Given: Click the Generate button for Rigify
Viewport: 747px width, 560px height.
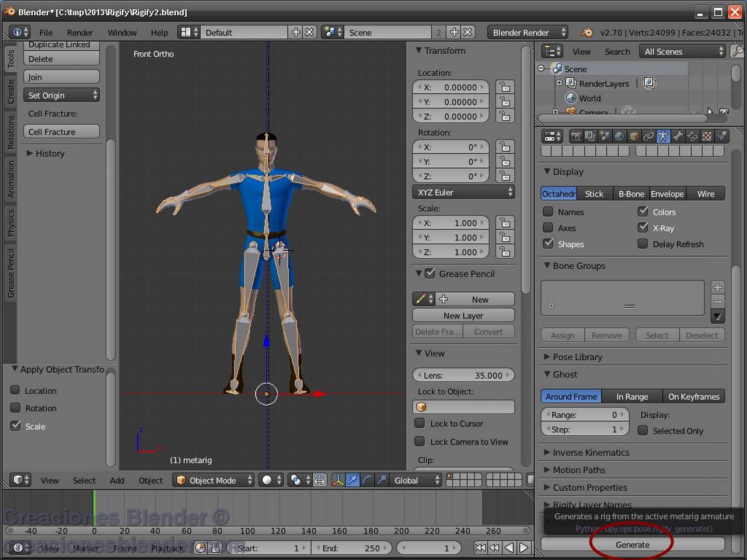Looking at the screenshot, I should tap(631, 544).
